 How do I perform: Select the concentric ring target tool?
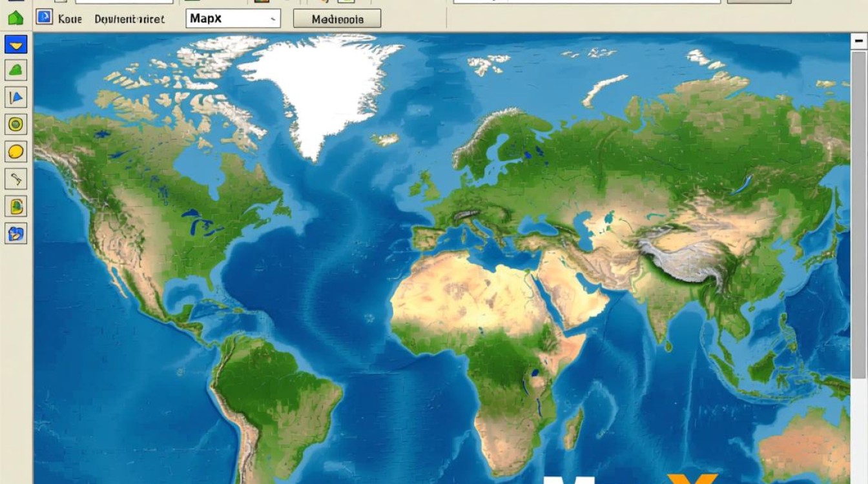click(15, 124)
